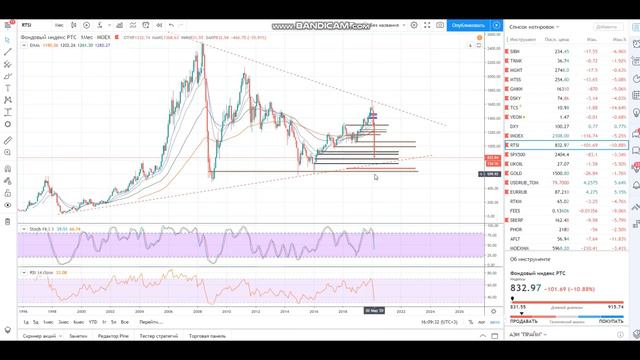Open the Торговая панель tab
The width and height of the screenshot is (640, 360).
tap(207, 336)
